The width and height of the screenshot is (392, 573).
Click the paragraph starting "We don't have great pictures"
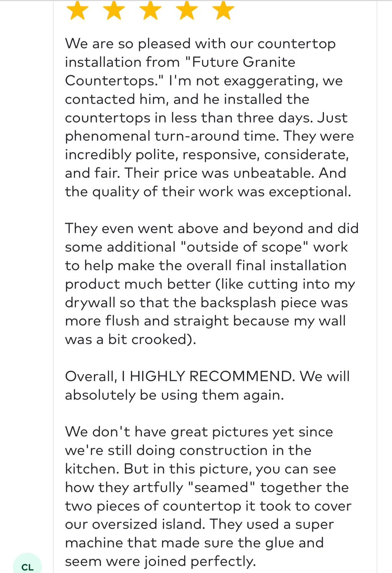[207, 496]
